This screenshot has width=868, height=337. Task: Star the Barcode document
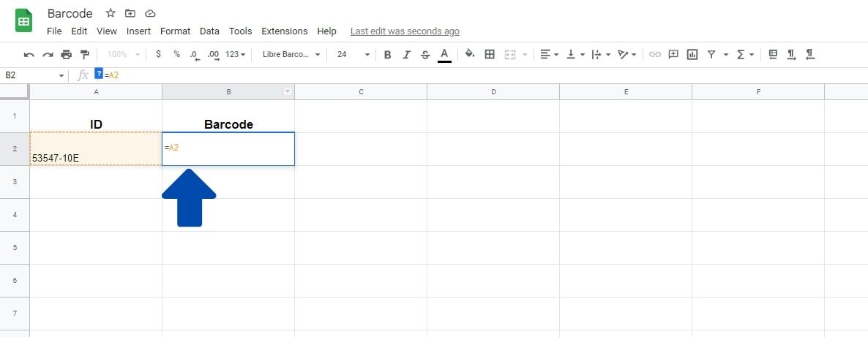[111, 13]
